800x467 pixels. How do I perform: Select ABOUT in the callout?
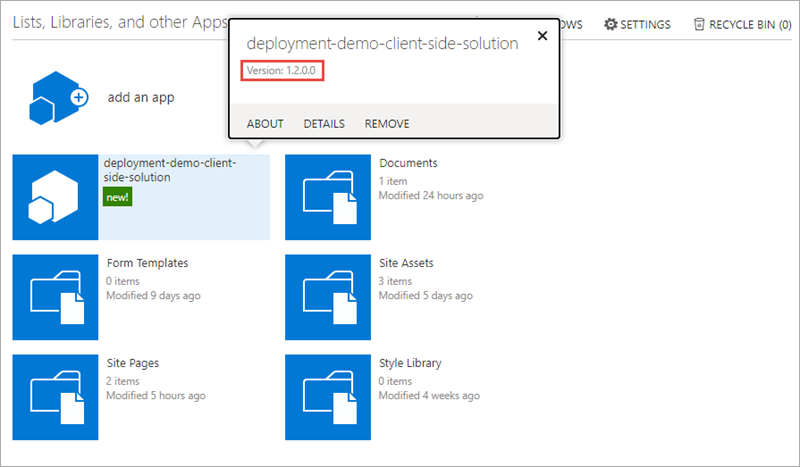[x=265, y=124]
